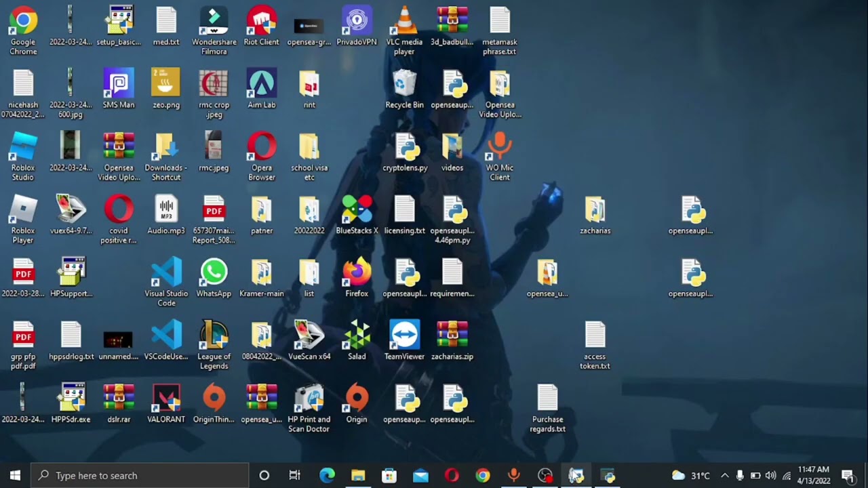Click the school visa etc folder
The width and height of the screenshot is (868, 488).
(309, 157)
